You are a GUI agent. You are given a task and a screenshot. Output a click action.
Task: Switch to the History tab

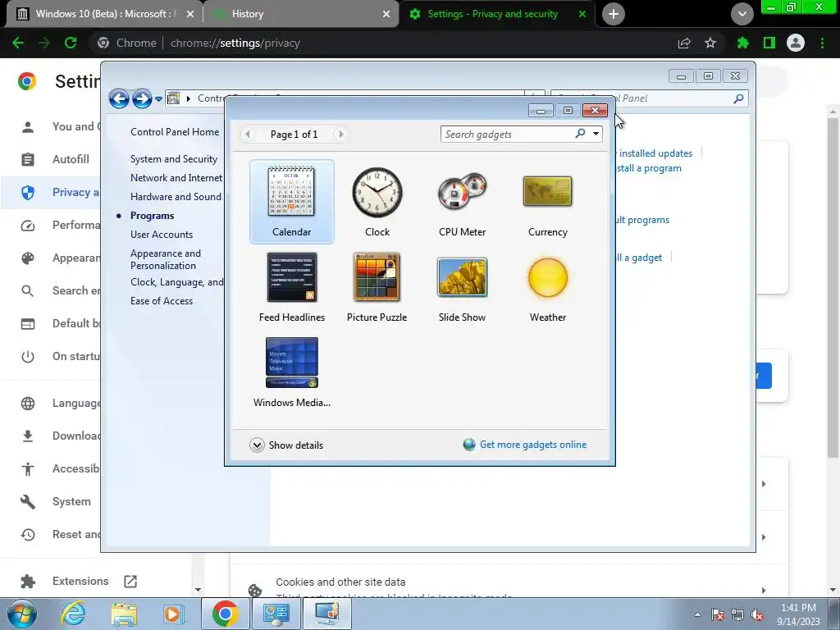[300, 14]
